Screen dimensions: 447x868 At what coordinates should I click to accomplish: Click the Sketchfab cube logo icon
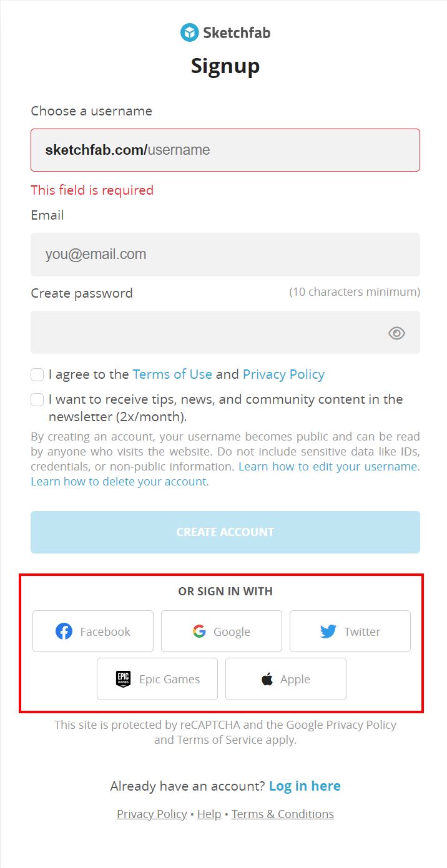pyautogui.click(x=189, y=32)
